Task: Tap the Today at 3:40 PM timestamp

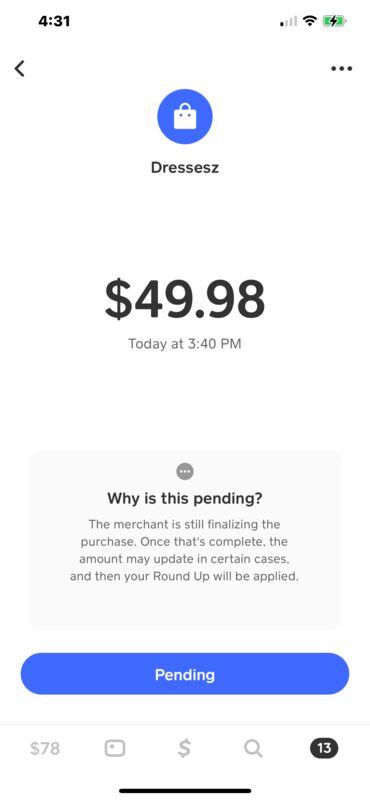Action: coord(185,344)
